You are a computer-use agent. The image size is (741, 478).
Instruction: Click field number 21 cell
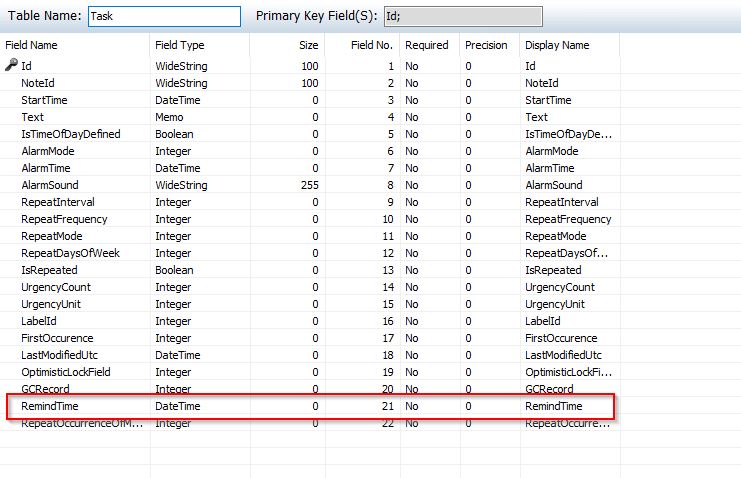(388, 406)
